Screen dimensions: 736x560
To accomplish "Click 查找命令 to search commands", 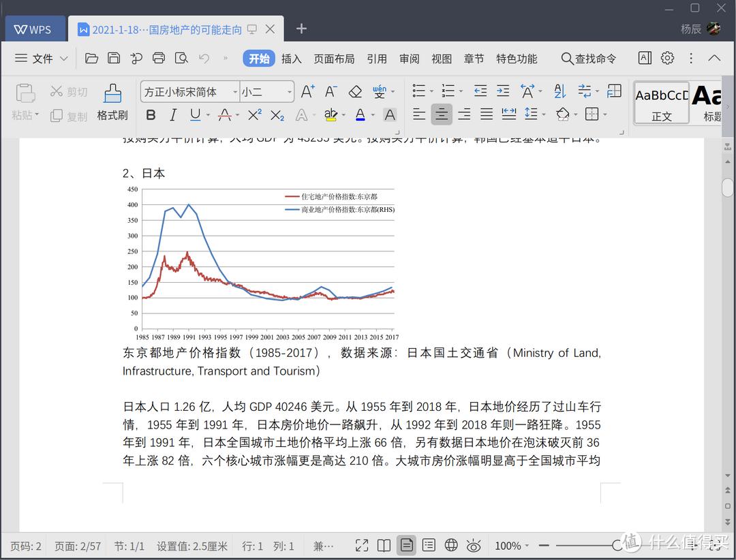I will [589, 59].
